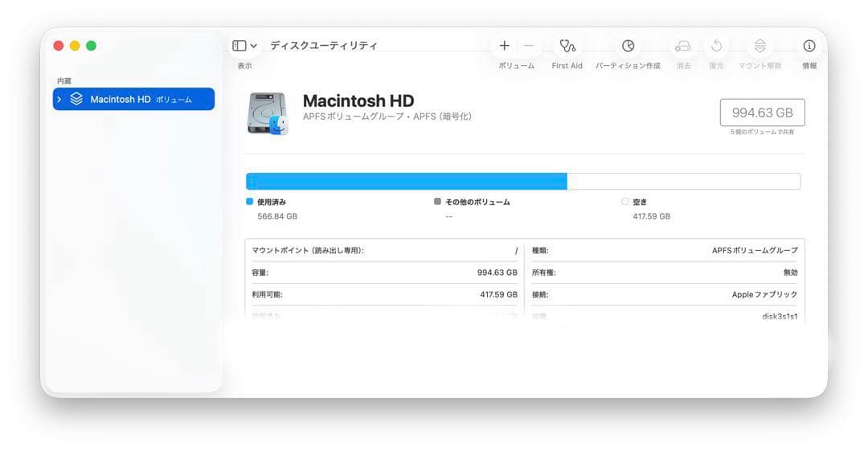Run First Aid stethoscope icon
This screenshot has height=451, width=868.
tap(567, 46)
